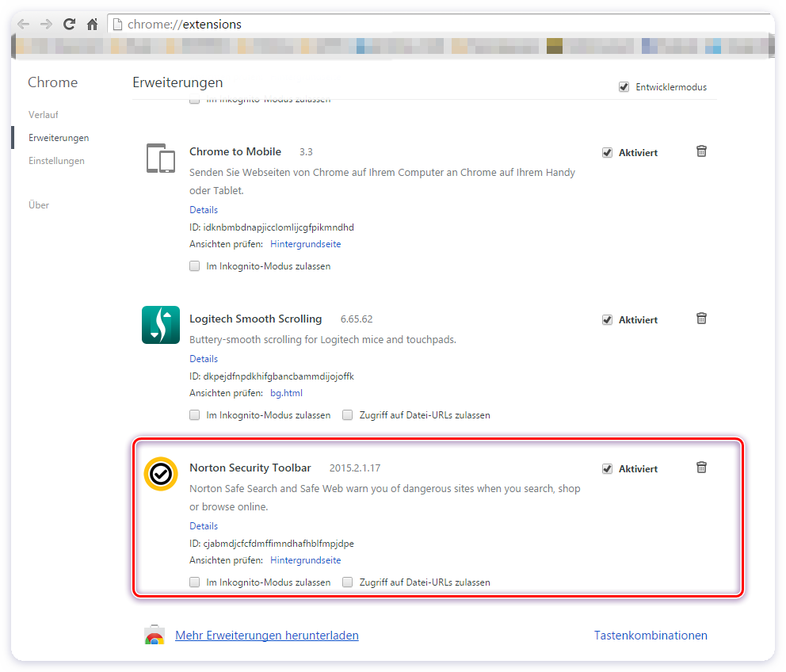Screen dimensions: 786x672
Task: Toggle the Entwicklermodus checkbox
Action: point(624,86)
